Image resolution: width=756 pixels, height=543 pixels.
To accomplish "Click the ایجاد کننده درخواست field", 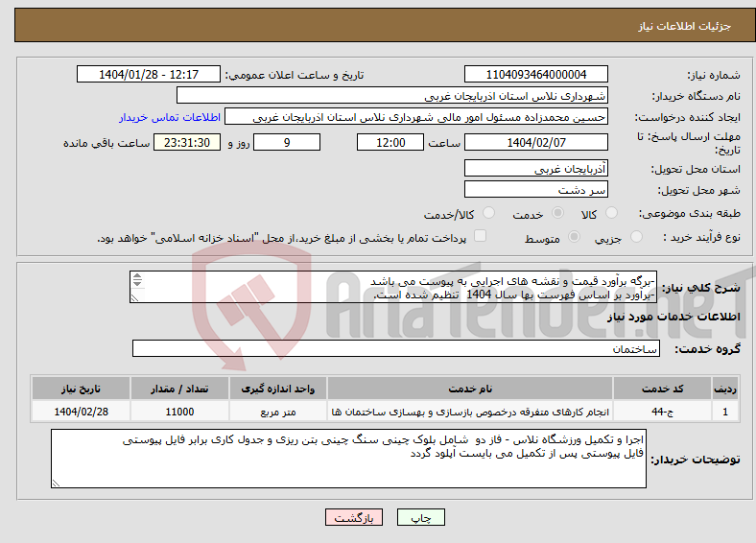I will (x=416, y=117).
